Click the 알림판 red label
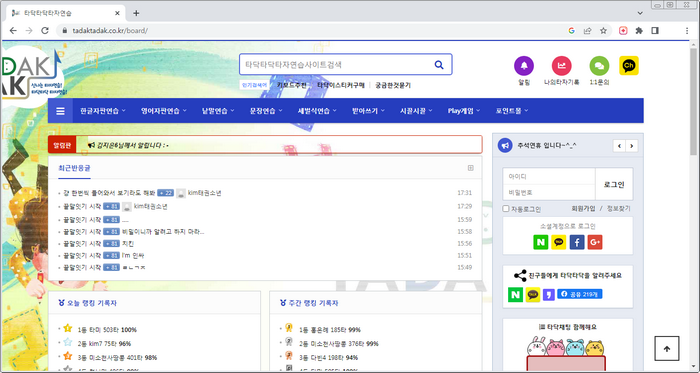The height and width of the screenshot is (373, 700). [62, 145]
